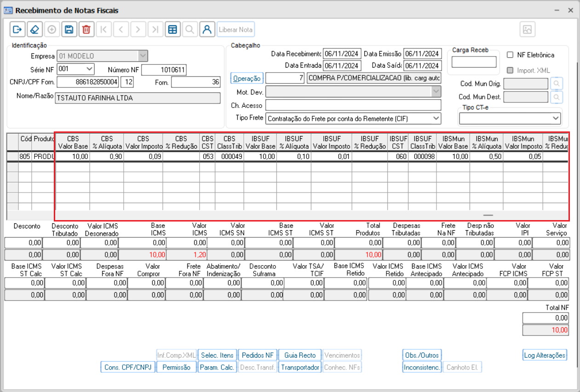The width and height of the screenshot is (580, 392).
Task: Click the Permissão button
Action: coord(177,367)
